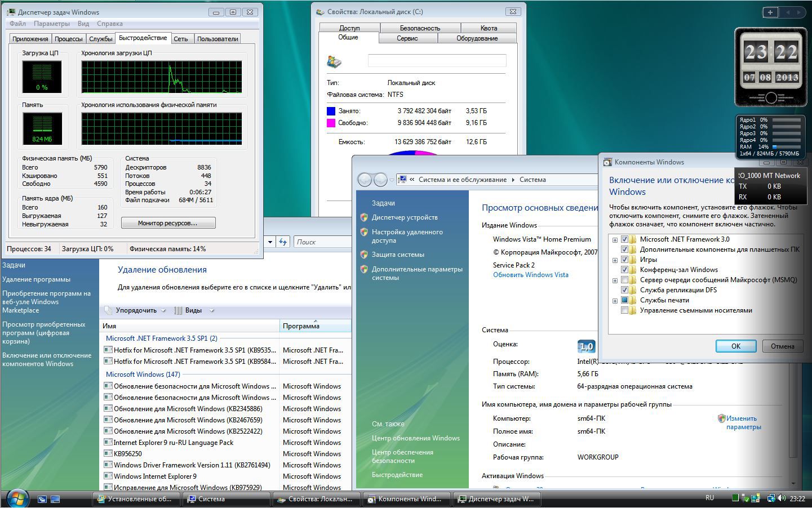Click the Поиск search field
Screen dimensions: 812x508
321,242
